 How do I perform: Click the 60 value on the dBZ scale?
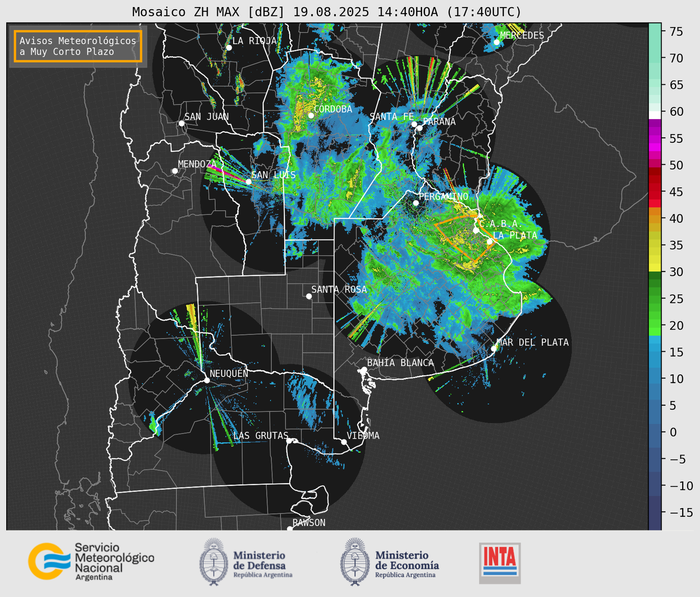point(676,112)
